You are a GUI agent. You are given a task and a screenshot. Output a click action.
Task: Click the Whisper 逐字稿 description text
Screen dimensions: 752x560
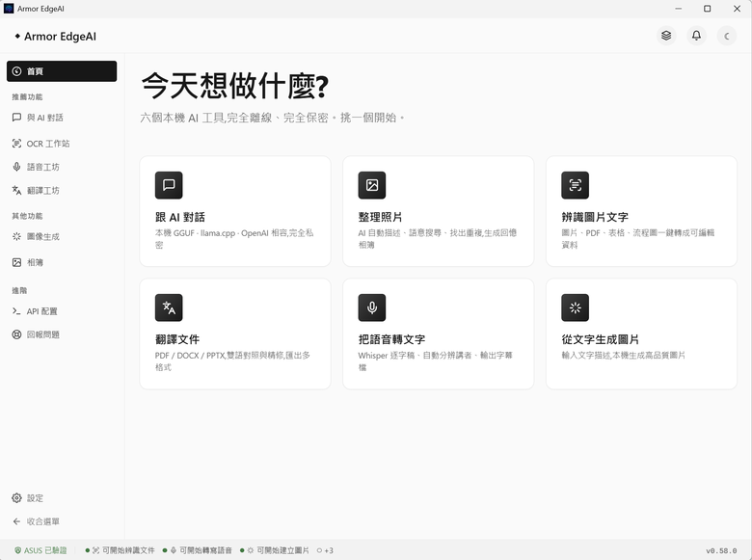435,361
